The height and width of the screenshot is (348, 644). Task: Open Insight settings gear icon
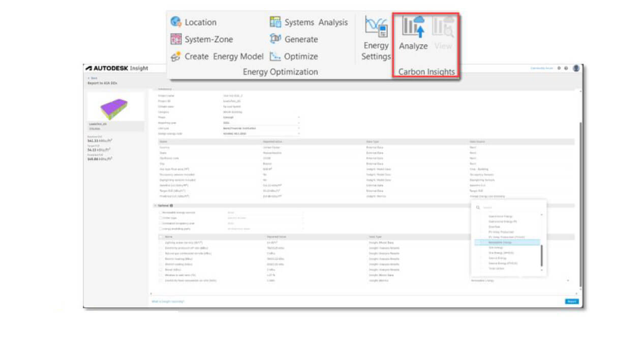pos(559,68)
